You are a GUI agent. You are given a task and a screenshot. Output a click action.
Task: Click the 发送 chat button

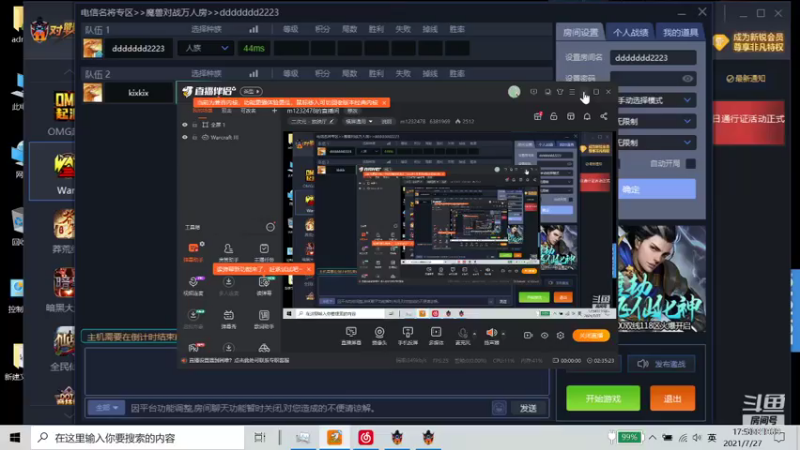[x=528, y=408]
